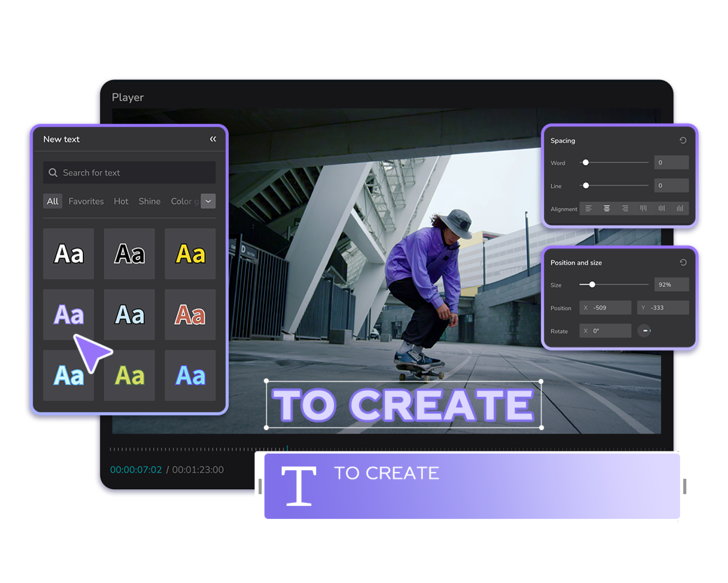
Task: Select the yellow outlined Aa text style
Action: [190, 254]
